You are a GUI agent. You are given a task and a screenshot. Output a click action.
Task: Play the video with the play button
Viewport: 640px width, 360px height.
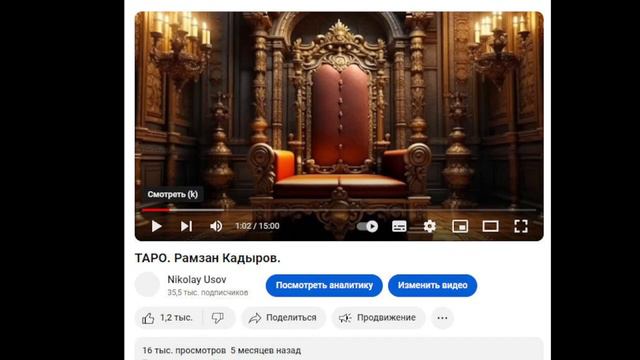point(156,226)
